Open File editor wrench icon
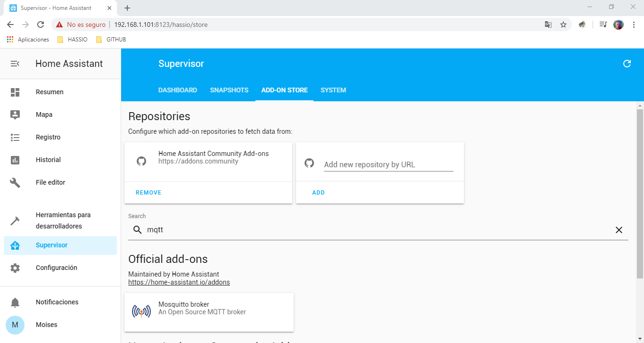 pyautogui.click(x=15, y=182)
